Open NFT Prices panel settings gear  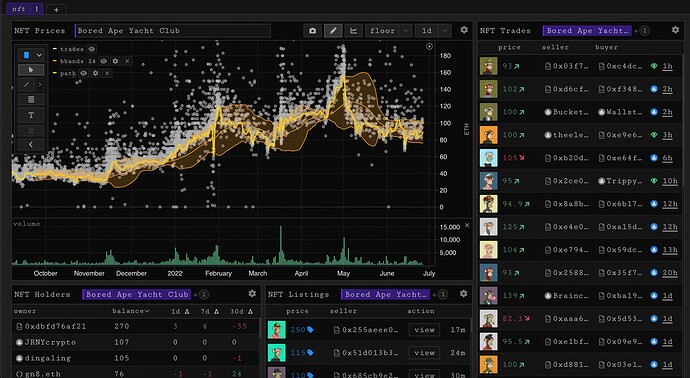464,30
